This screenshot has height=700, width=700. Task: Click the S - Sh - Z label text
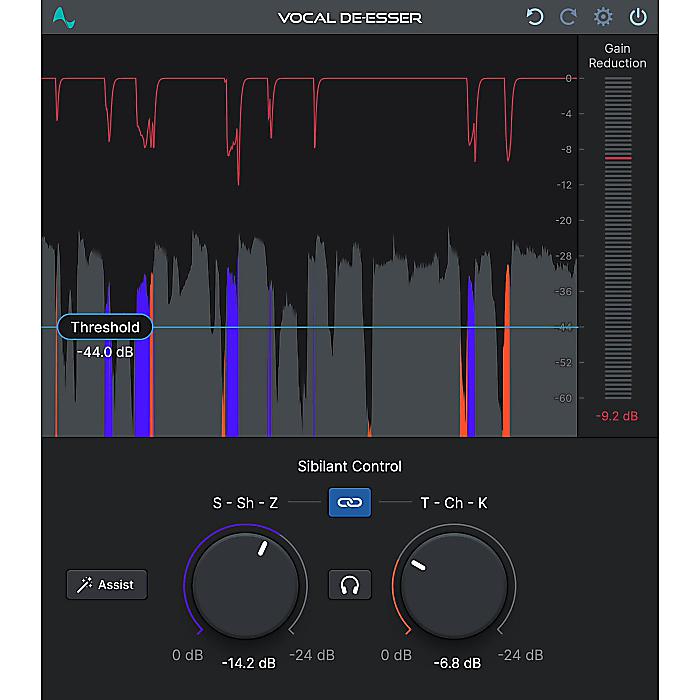(x=245, y=502)
